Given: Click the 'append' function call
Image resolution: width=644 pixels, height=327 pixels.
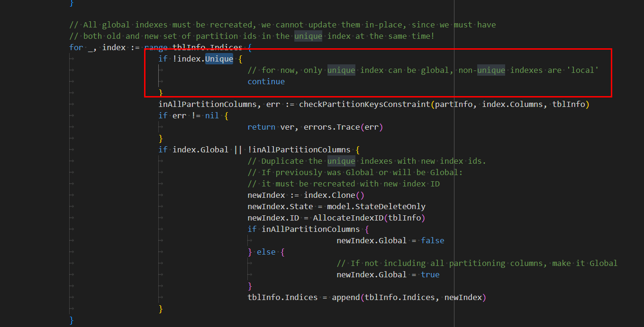Looking at the screenshot, I should point(346,297).
